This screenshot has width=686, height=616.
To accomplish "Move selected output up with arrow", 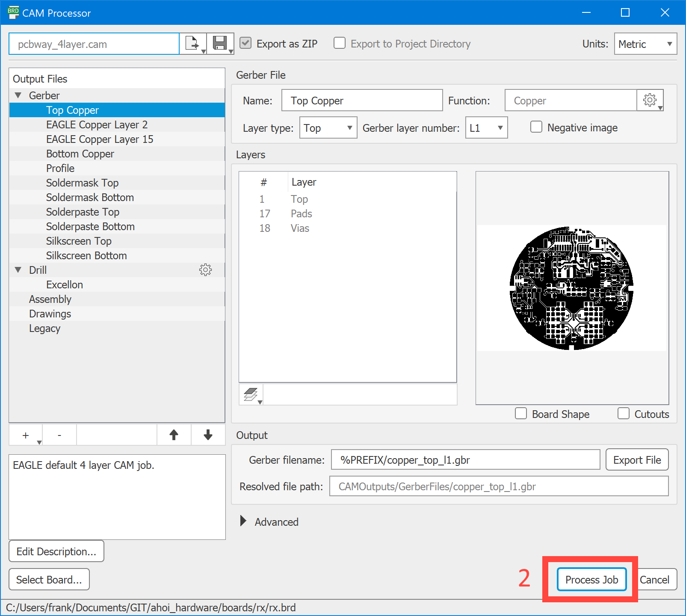I will pyautogui.click(x=174, y=435).
